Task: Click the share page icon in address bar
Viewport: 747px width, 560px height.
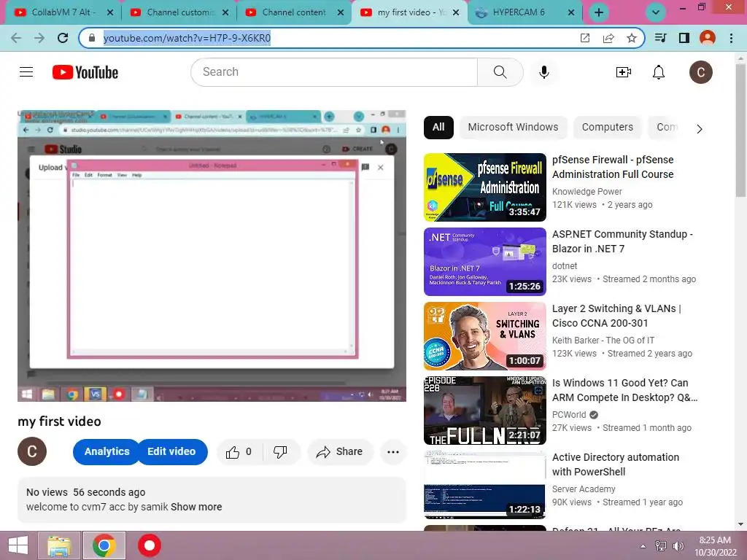Action: coord(608,38)
